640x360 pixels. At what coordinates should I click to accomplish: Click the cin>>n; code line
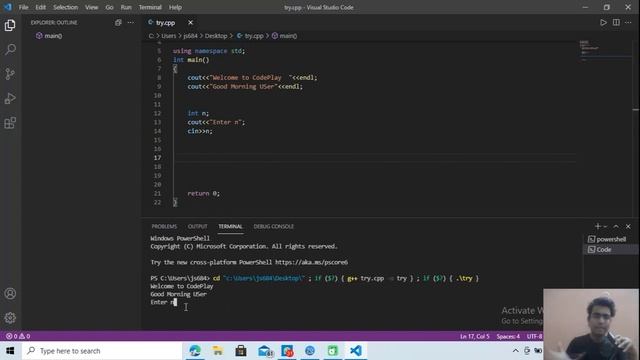[200, 131]
